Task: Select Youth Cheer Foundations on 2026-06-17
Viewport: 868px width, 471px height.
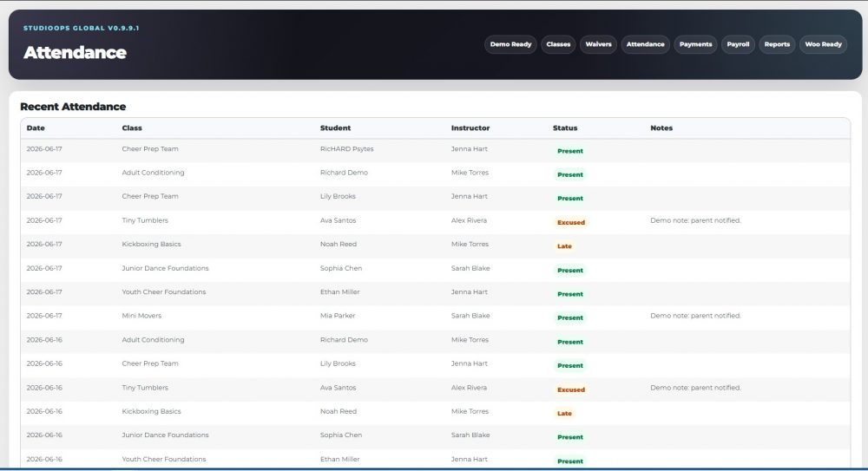Action: pos(164,291)
